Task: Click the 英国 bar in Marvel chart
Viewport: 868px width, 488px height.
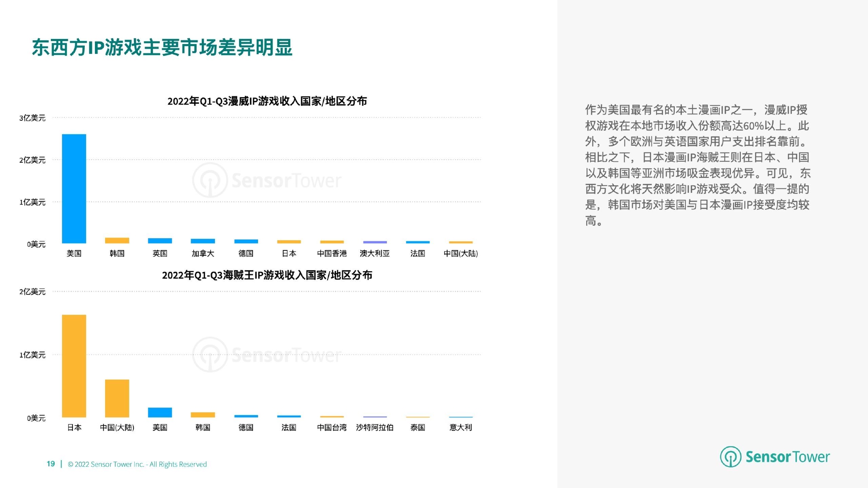Action: coord(160,241)
